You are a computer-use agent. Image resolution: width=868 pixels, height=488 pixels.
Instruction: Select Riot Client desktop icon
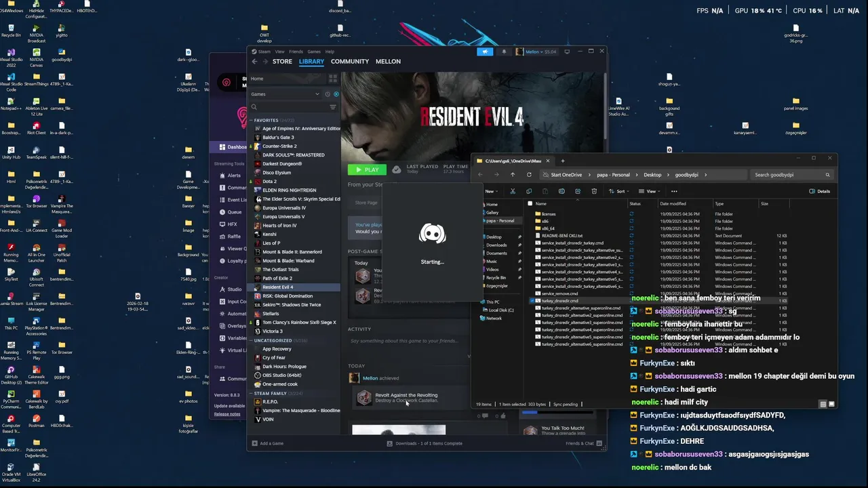pos(36,128)
